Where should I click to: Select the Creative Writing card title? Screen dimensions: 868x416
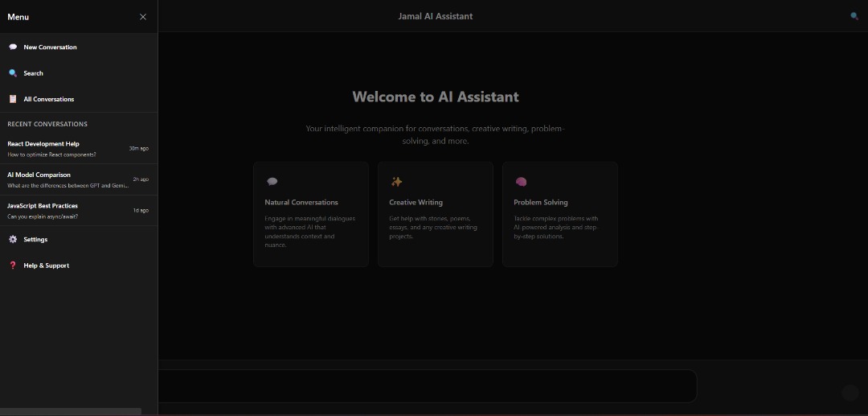click(x=416, y=202)
